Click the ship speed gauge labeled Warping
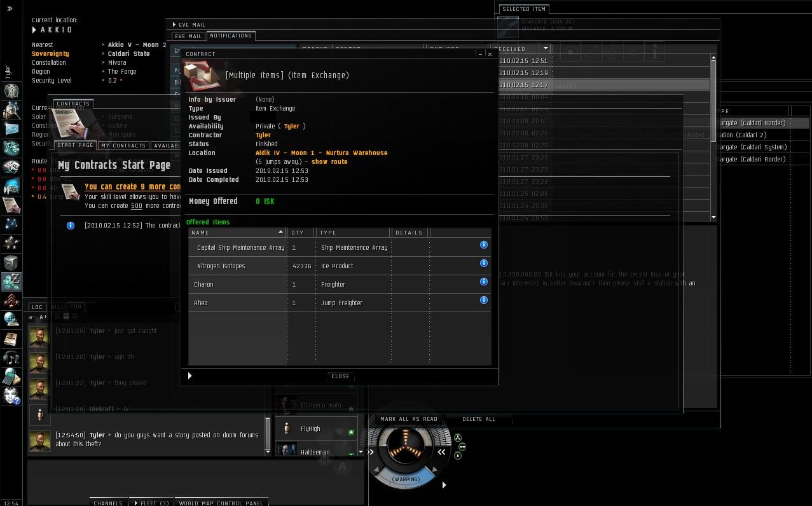Viewport: 812px width, 506px height. [406, 479]
